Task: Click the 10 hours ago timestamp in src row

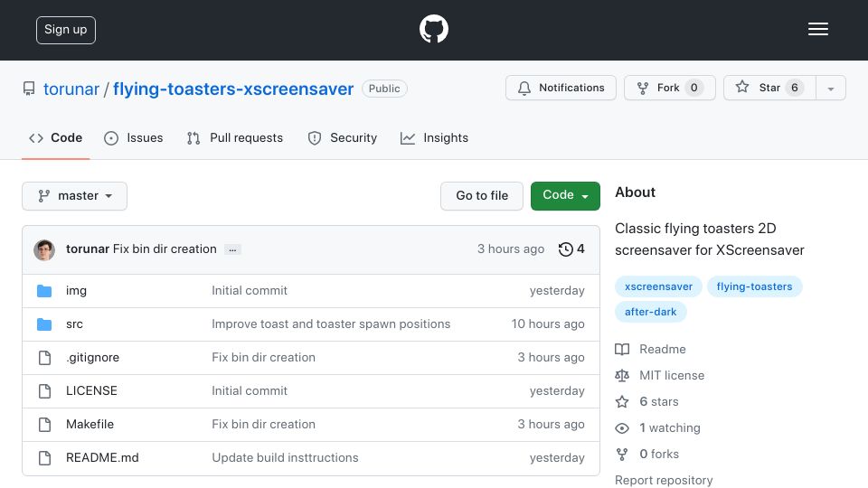Action: point(548,324)
